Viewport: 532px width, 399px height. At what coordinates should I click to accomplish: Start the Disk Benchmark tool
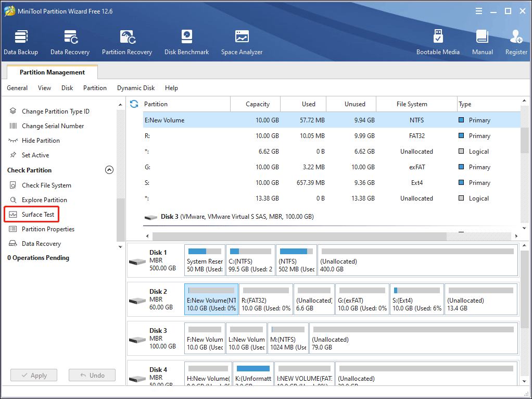(x=186, y=42)
